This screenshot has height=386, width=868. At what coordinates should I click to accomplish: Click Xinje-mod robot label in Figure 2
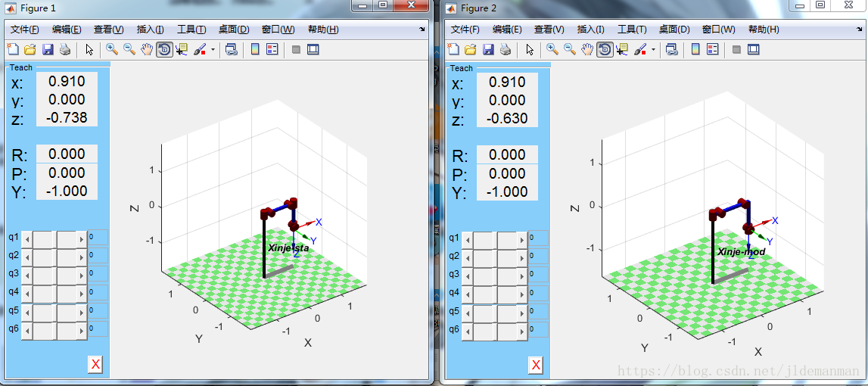(742, 252)
